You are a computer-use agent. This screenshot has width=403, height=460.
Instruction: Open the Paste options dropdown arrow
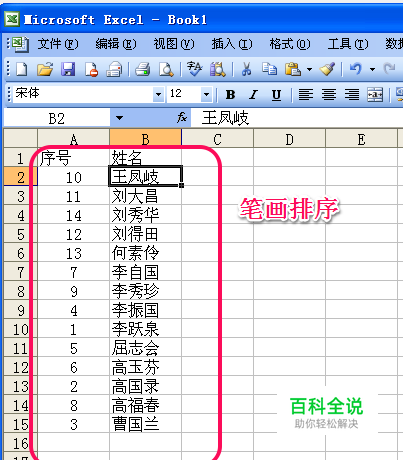309,69
